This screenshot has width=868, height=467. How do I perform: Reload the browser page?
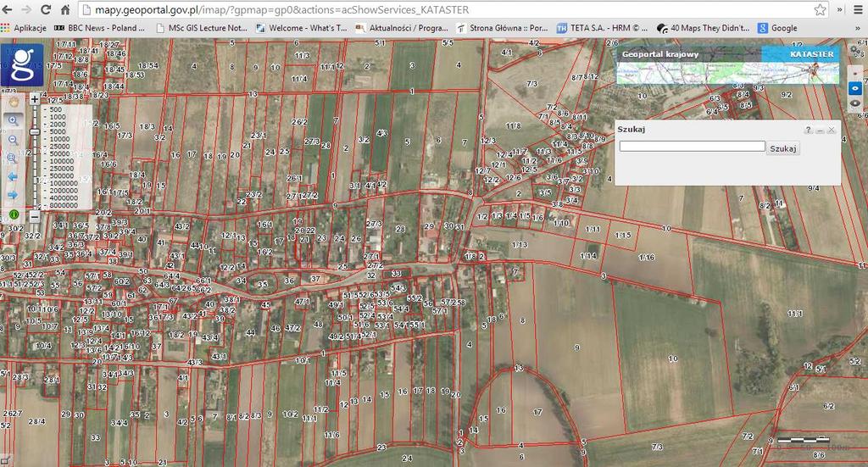46,9
